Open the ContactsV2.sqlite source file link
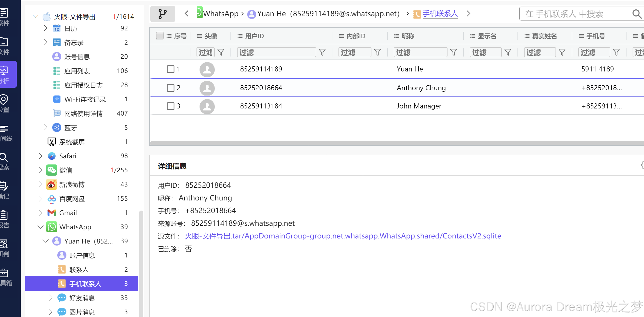Screen dimensions: 644x317 343,236
